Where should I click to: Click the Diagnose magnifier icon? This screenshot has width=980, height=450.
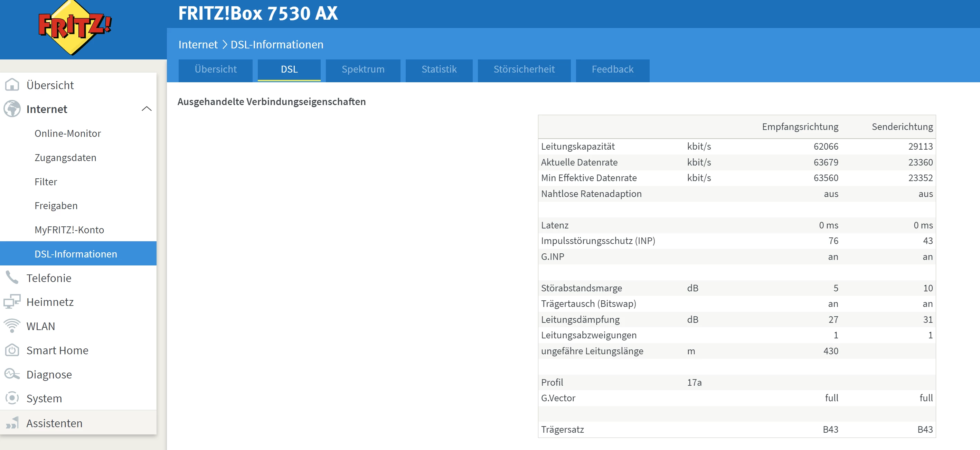tap(12, 374)
